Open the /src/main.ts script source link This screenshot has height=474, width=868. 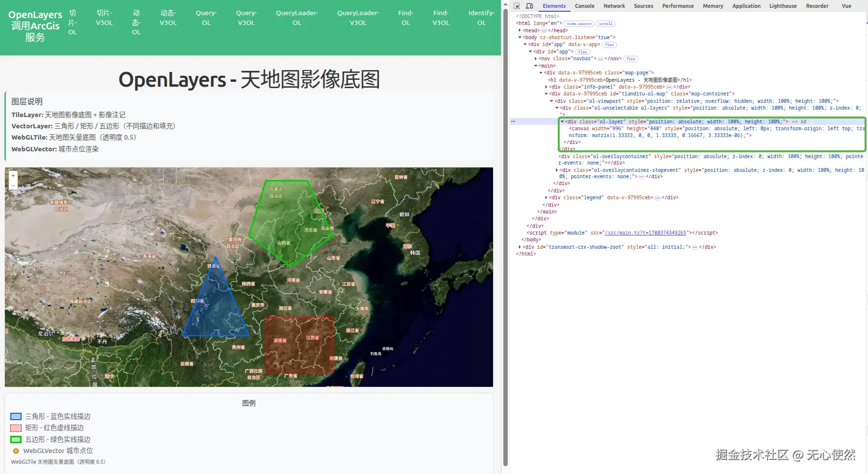[645, 233]
